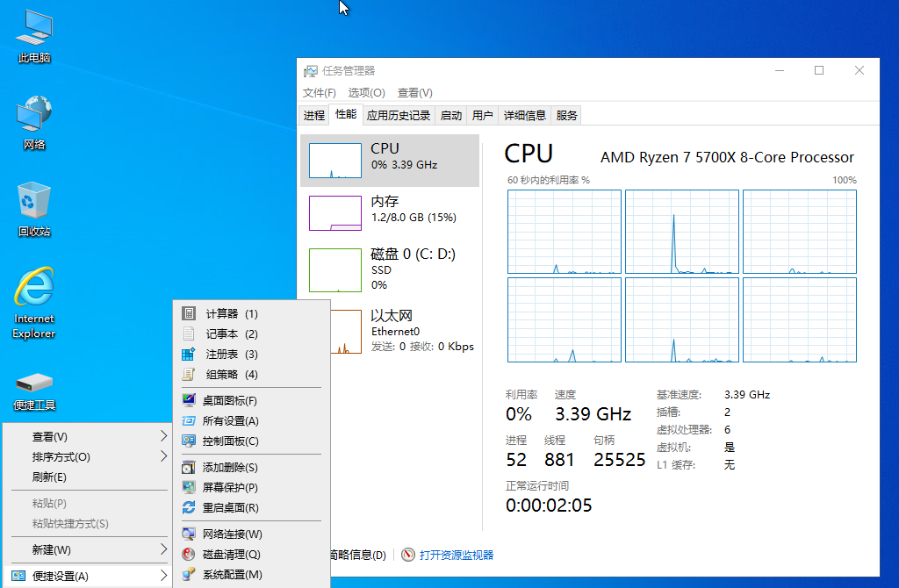899x588 pixels.
Task: Open the 文件(F) menu in Task Manager
Action: pyautogui.click(x=320, y=93)
